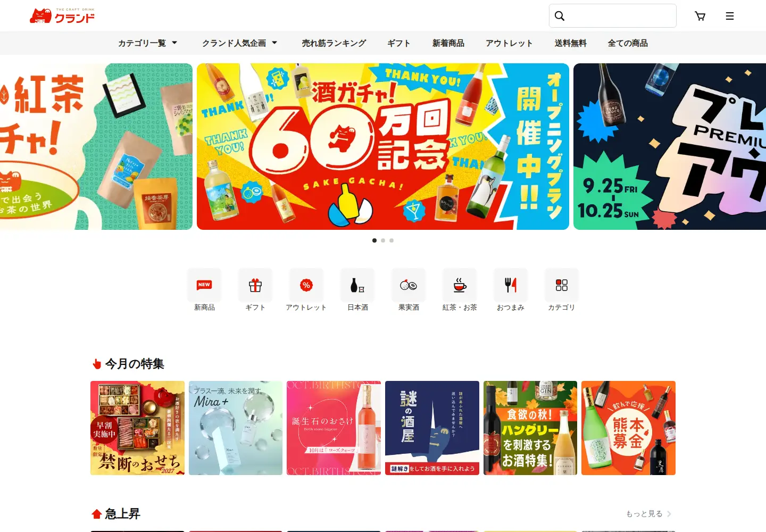Open the shopping cart
Screen dimensions: 766x532
[x=700, y=16]
